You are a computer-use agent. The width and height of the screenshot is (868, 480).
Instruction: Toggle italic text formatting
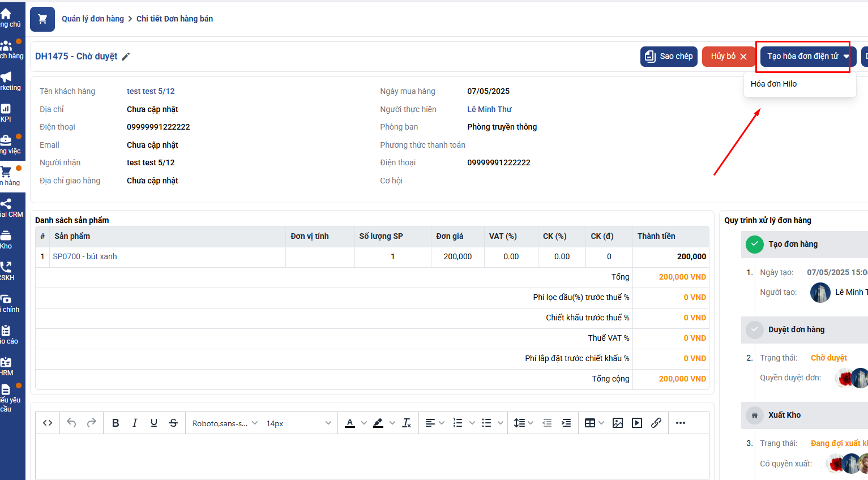pos(135,423)
